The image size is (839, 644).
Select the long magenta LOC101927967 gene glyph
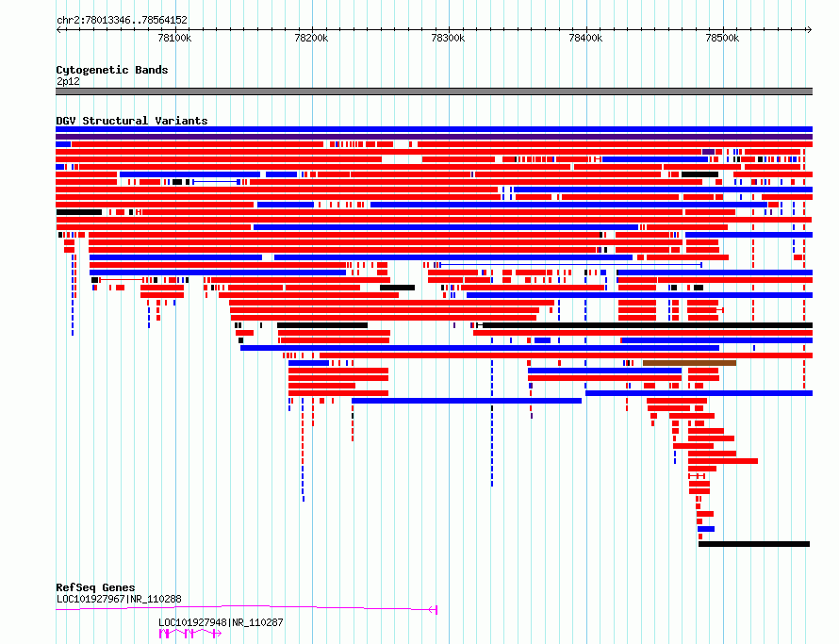pyautogui.click(x=247, y=609)
